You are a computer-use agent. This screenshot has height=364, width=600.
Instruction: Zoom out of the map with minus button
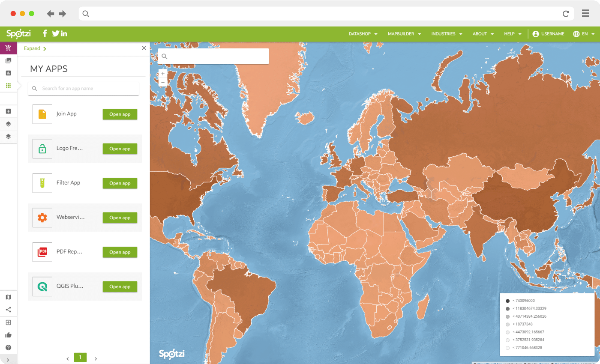163,82
